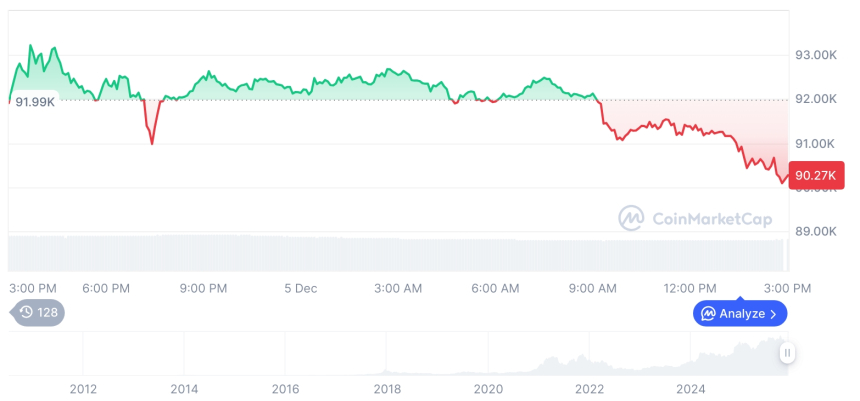Screen dimensions: 860x401
Task: Click the 9:00 AM time axis label
Action: pos(593,288)
